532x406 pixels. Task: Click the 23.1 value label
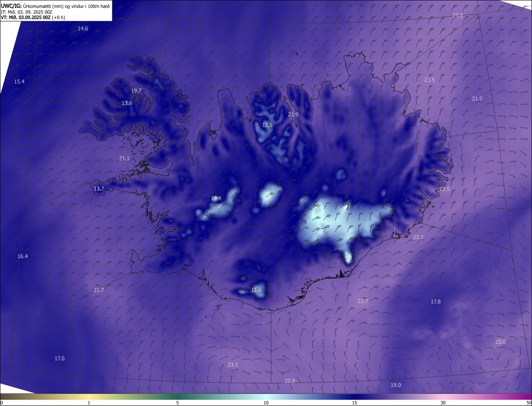pyautogui.click(x=233, y=365)
